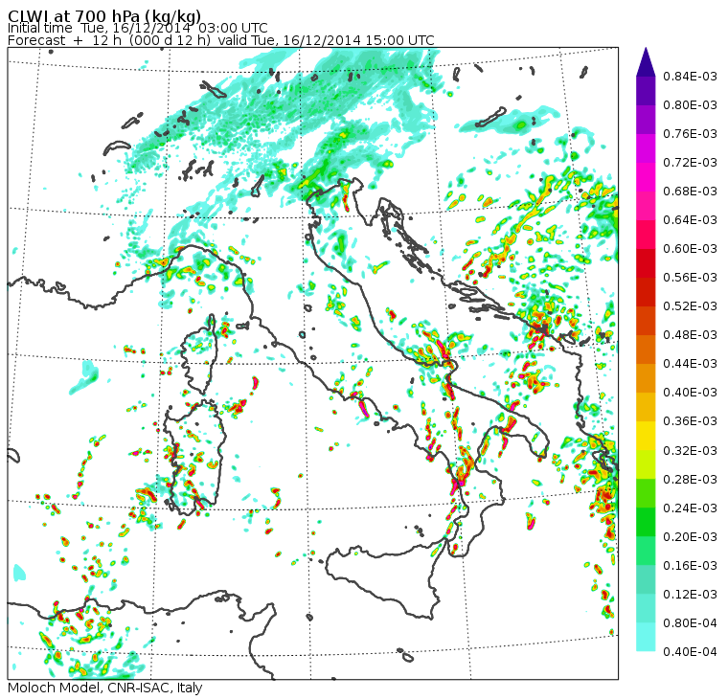
Task: Click the purple swatch below the 0.84E-03 label
Action: coord(646,91)
